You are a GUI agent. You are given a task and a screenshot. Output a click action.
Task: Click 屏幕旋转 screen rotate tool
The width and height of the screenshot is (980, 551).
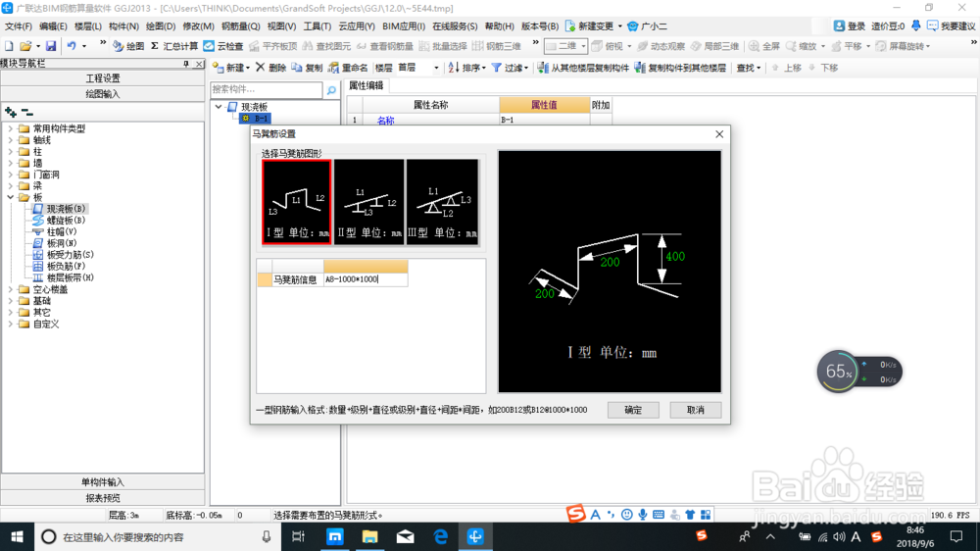pyautogui.click(x=903, y=46)
